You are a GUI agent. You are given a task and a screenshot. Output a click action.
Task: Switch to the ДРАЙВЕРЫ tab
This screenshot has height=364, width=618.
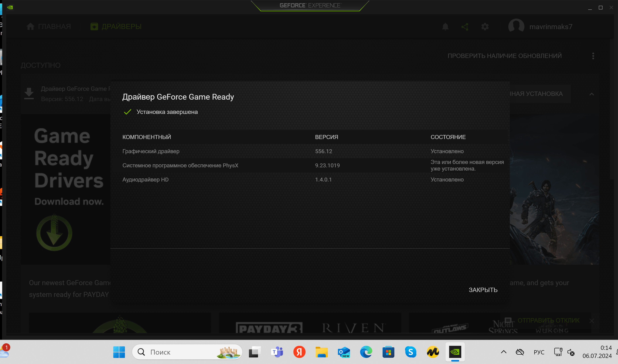pos(116,26)
